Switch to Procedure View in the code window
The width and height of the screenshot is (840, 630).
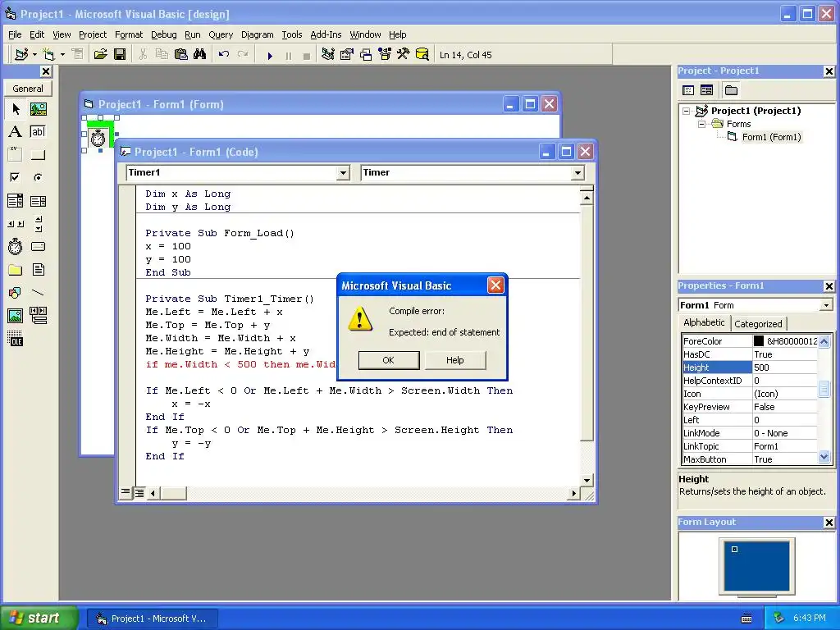[126, 492]
